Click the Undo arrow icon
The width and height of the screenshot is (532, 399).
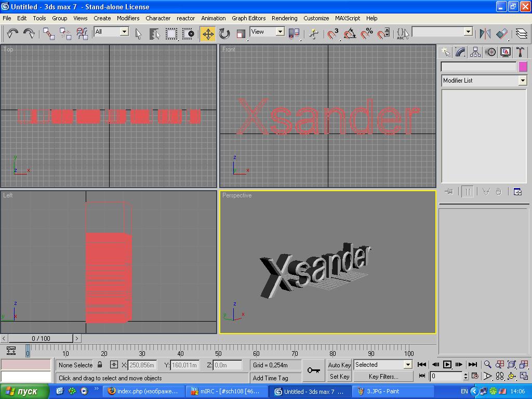(x=12, y=34)
